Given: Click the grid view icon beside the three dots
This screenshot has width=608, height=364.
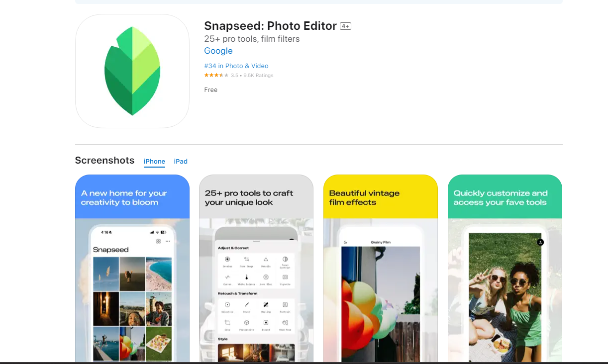Looking at the screenshot, I should (158, 241).
